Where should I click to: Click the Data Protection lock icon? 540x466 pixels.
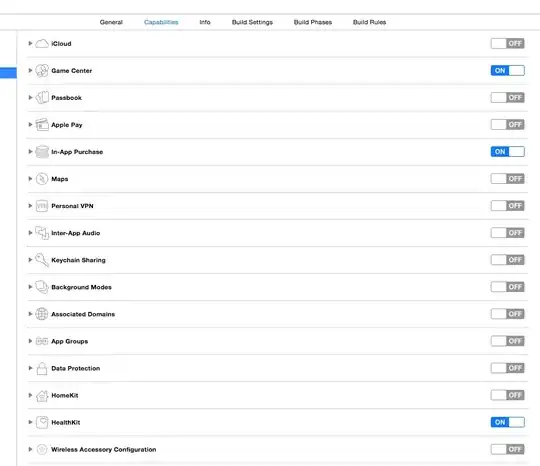pos(42,368)
